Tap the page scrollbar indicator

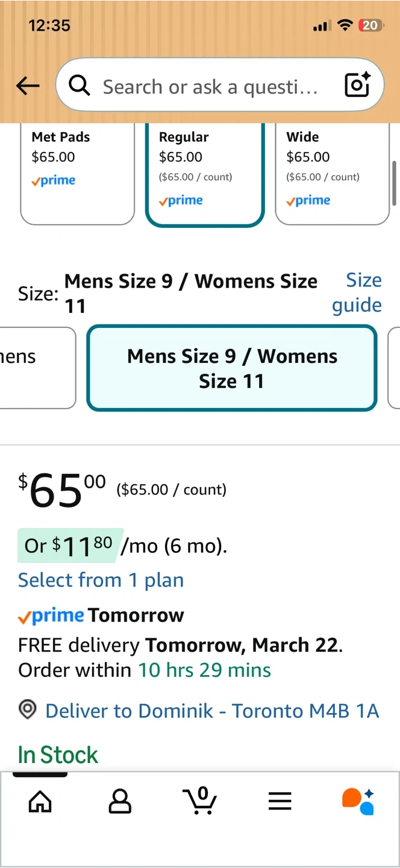click(x=395, y=183)
